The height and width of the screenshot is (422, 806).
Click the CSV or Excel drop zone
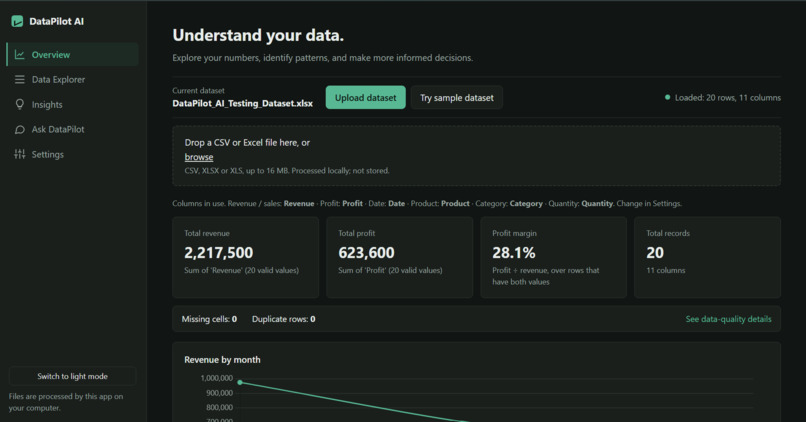click(x=477, y=156)
